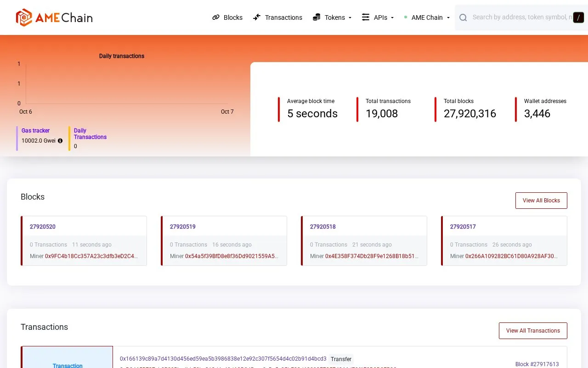Click the slash shortcut key icon in search

(578, 17)
